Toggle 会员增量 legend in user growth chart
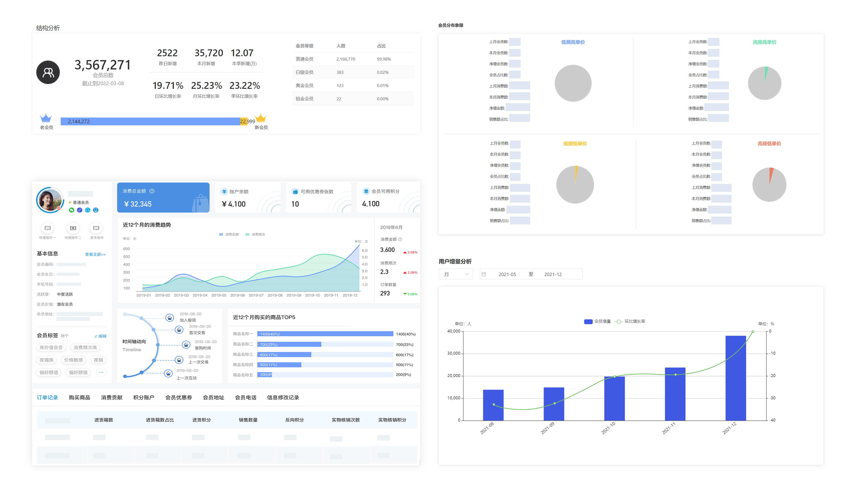This screenshot has height=487, width=868. [597, 321]
